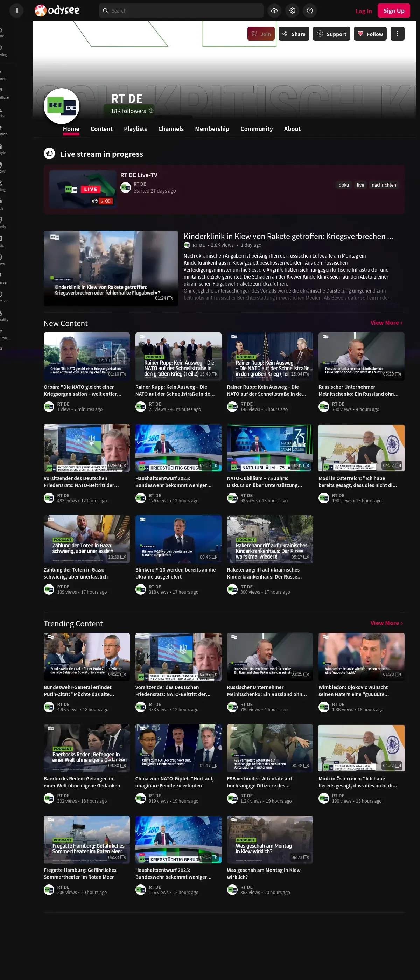Open Baerbocks Reden podcast thumbnail
420x980 pixels.
pyautogui.click(x=87, y=748)
